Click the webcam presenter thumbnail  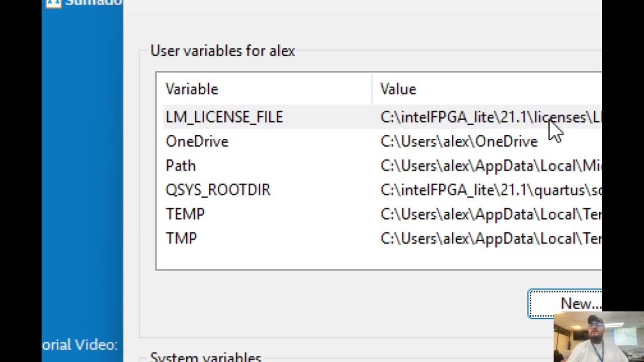(x=599, y=337)
